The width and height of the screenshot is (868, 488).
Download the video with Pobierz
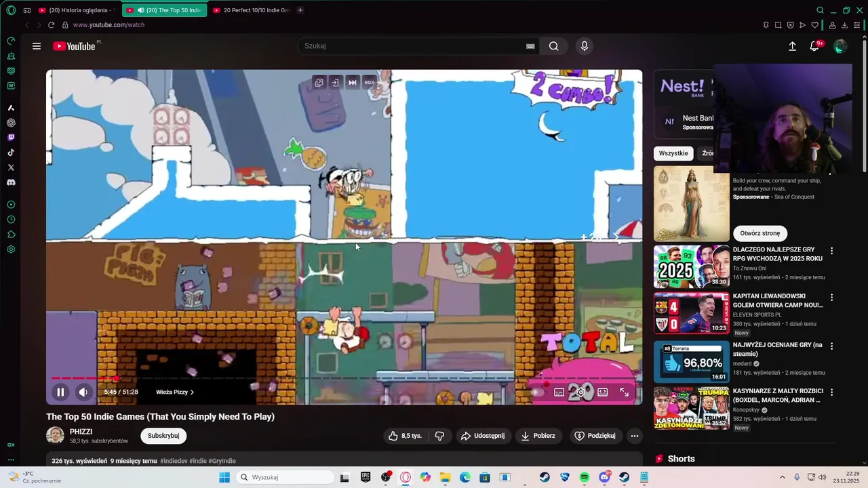tap(538, 436)
